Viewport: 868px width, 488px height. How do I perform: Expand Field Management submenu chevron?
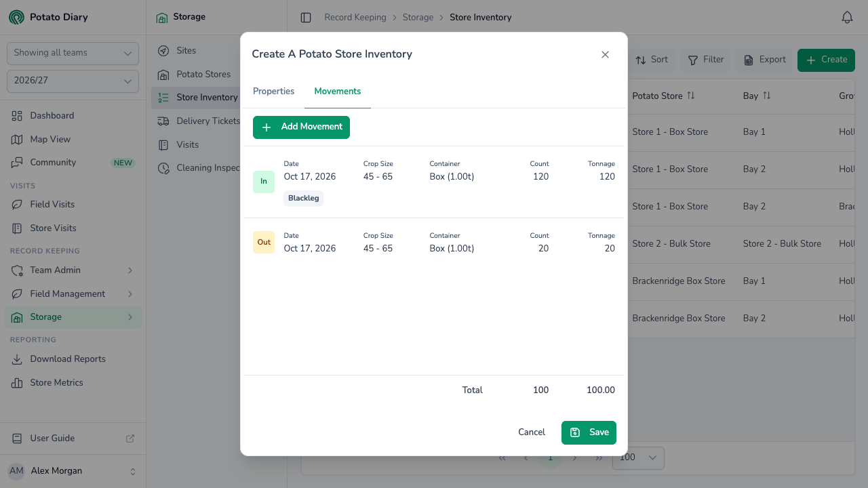point(130,294)
